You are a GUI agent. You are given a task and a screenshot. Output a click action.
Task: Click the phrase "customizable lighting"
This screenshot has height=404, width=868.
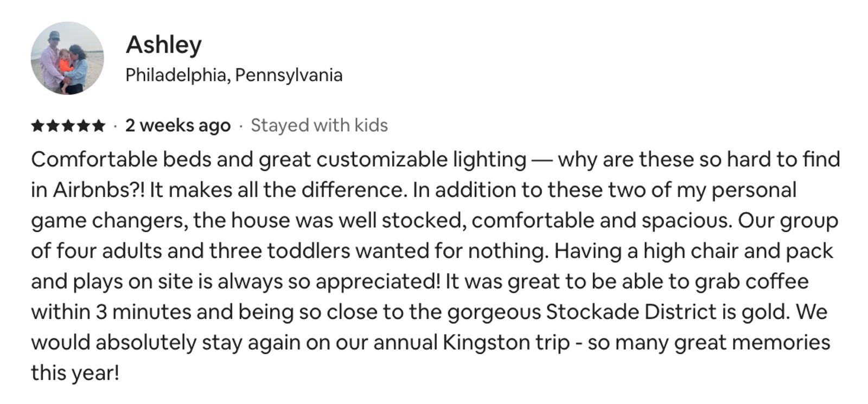pos(421,160)
